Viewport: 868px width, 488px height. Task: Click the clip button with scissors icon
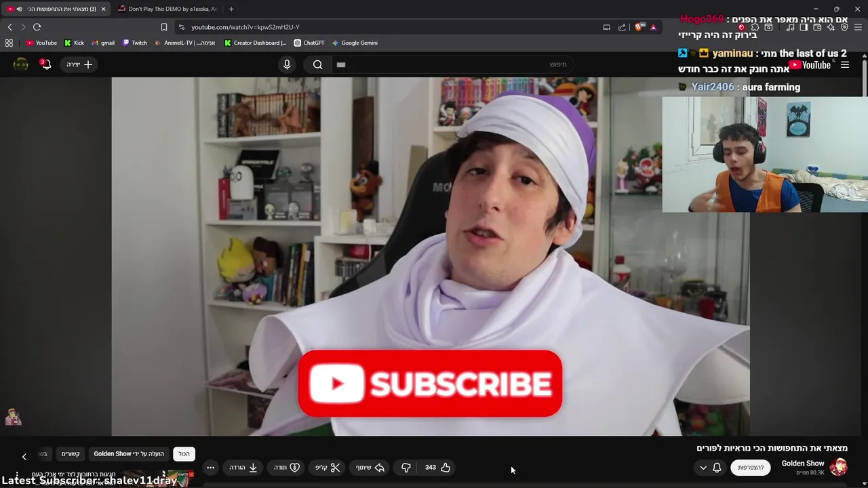[328, 468]
